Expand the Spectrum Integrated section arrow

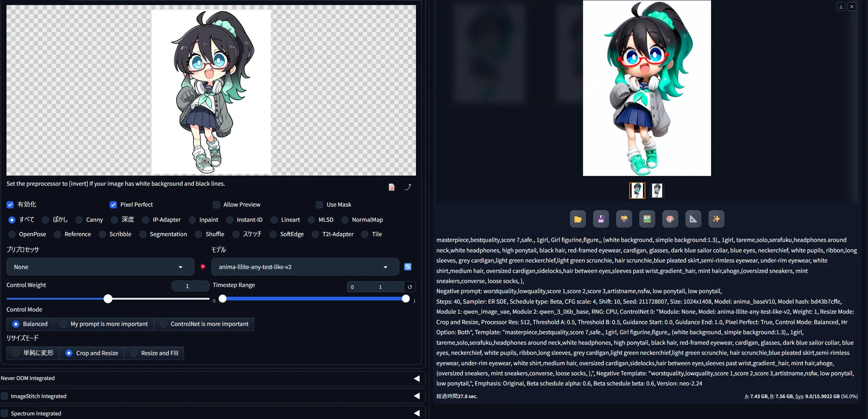(417, 413)
